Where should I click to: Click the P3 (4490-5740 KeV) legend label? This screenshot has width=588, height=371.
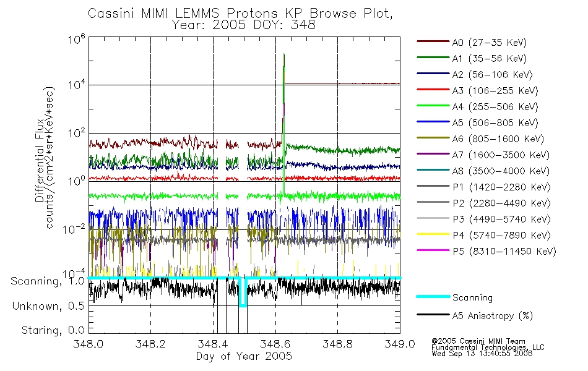[501, 220]
